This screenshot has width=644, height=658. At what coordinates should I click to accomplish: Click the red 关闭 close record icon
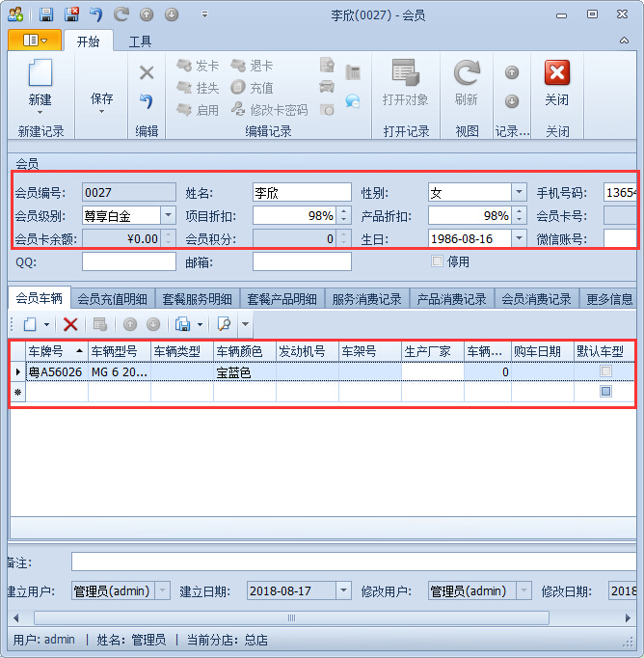click(556, 73)
